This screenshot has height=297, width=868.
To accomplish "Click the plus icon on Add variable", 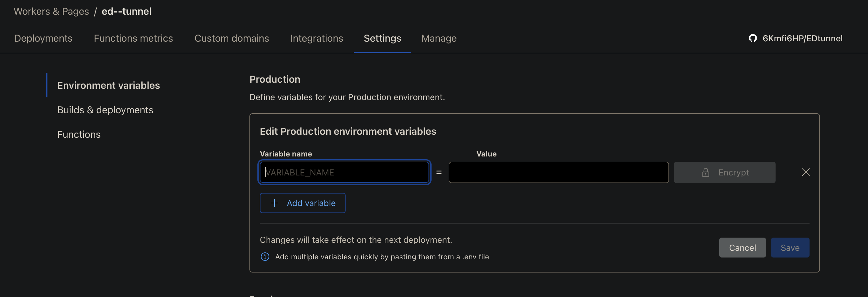I will [275, 203].
